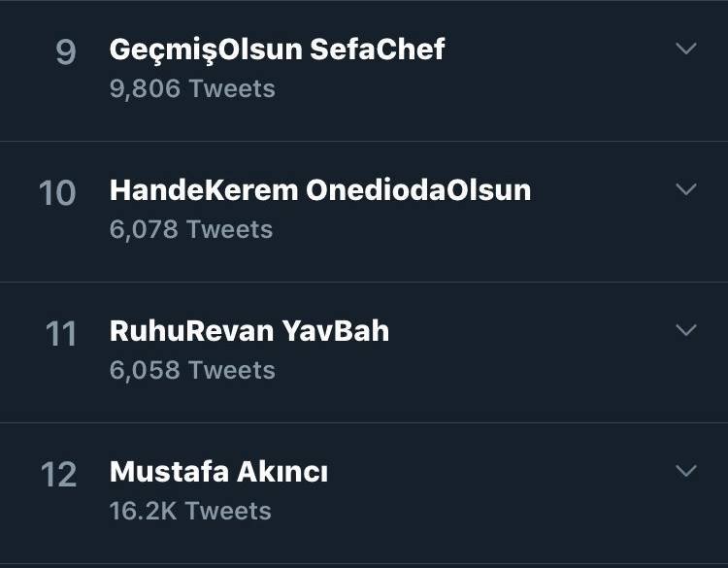View the RuhuRevan YavBah trending topic
This screenshot has width=728, height=568.
pyautogui.click(x=249, y=331)
